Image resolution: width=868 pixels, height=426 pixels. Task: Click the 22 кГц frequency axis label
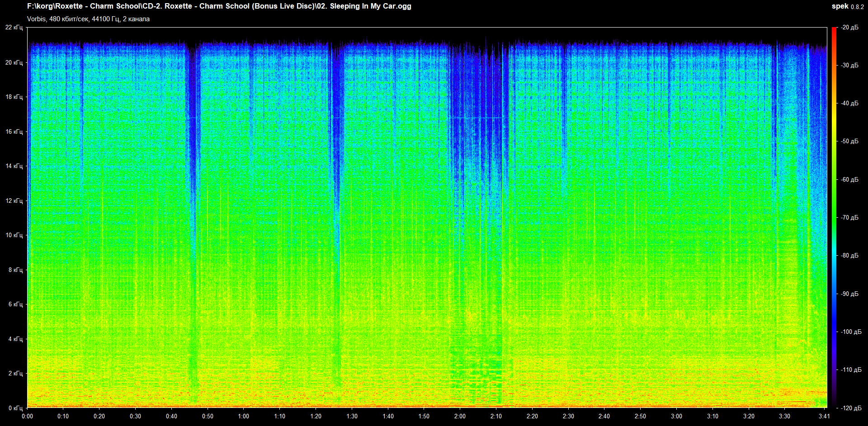pos(14,28)
